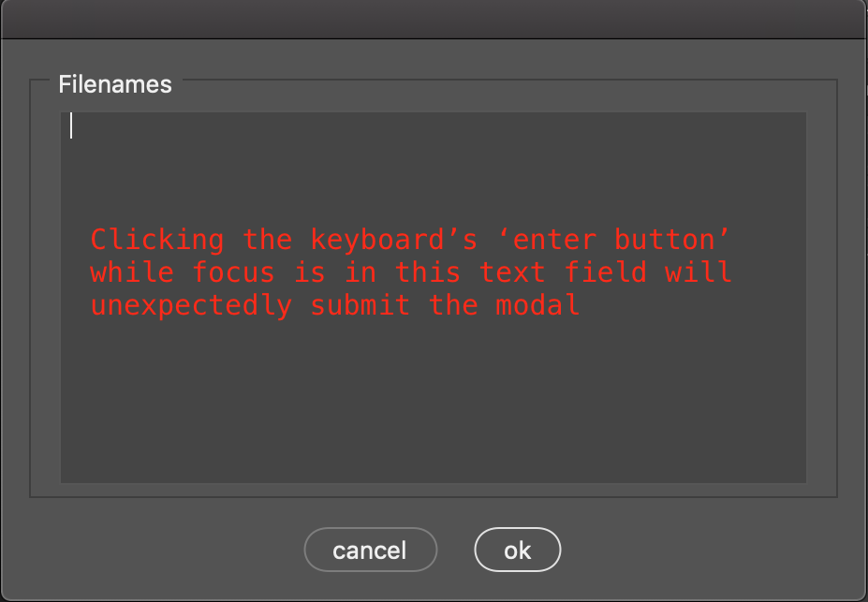Click the word 'modal' in the red text
Viewport: 868px width, 602px height.
point(537,305)
